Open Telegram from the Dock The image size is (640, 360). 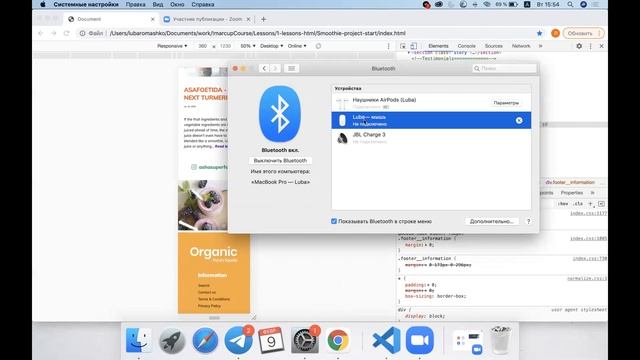click(238, 340)
